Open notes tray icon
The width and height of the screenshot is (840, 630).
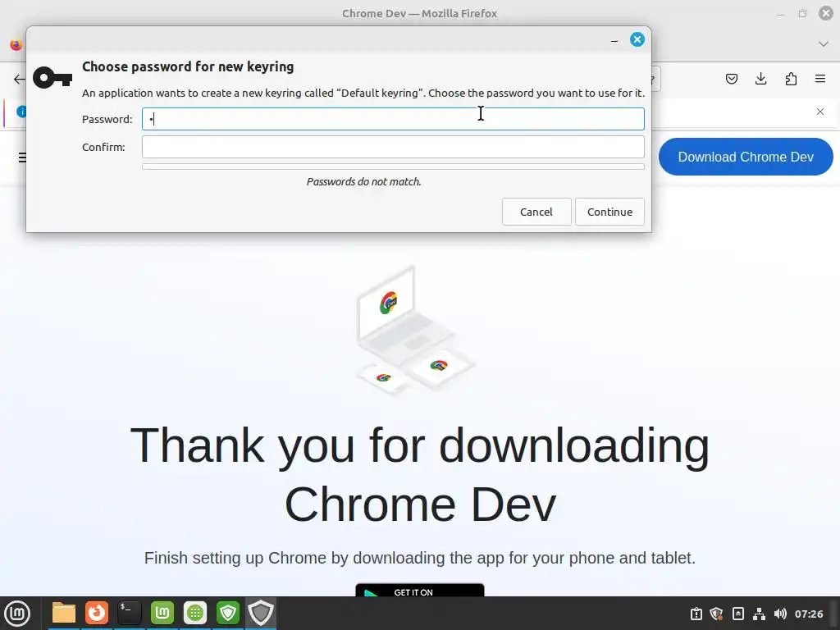click(737, 614)
